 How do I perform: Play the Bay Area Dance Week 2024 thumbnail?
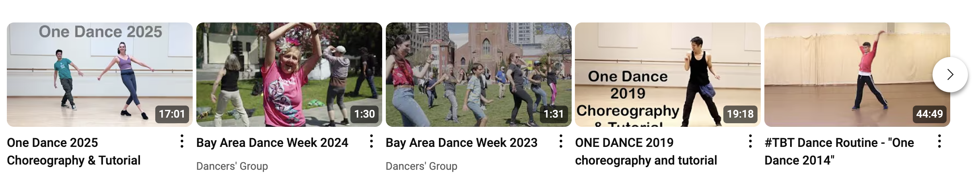pos(289,75)
